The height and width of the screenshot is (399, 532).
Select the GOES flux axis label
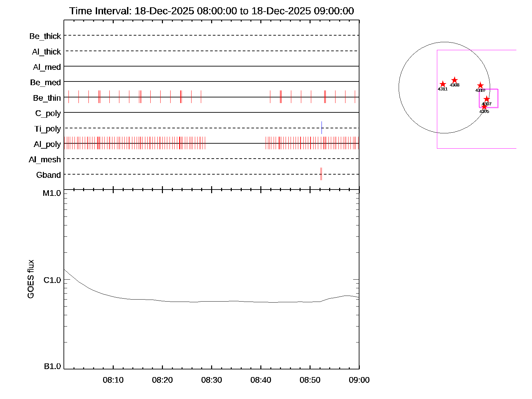[x=31, y=279]
